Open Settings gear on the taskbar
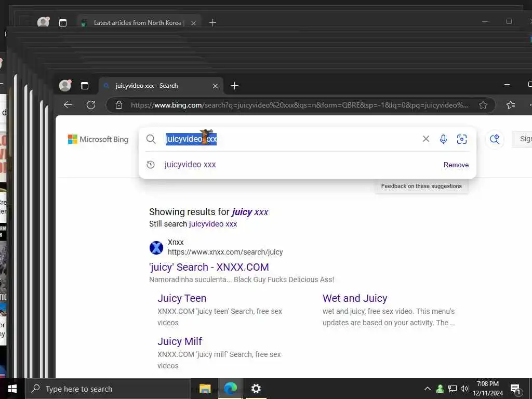 256,389
